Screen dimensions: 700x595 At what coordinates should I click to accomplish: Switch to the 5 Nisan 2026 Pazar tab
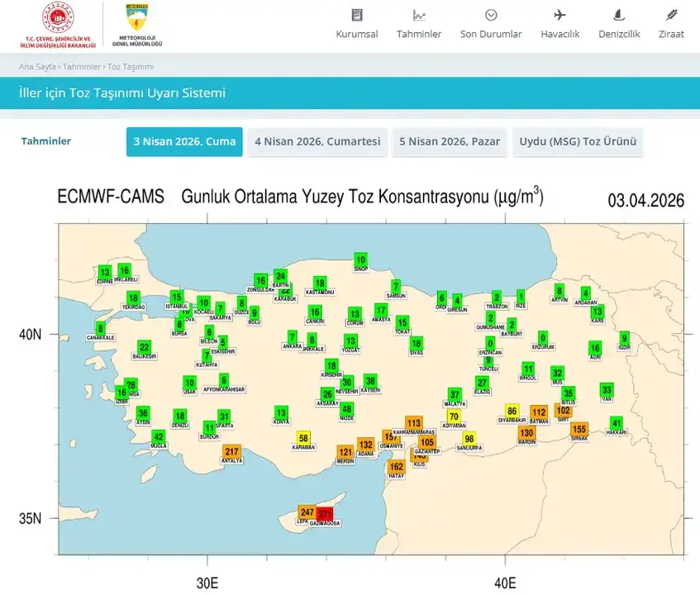pyautogui.click(x=450, y=141)
